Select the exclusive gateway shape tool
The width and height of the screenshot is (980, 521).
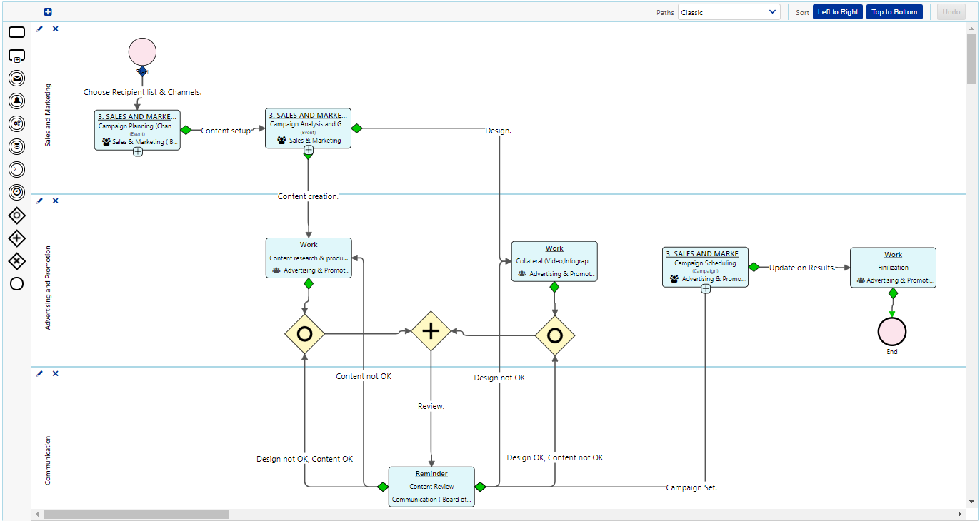pos(16,215)
